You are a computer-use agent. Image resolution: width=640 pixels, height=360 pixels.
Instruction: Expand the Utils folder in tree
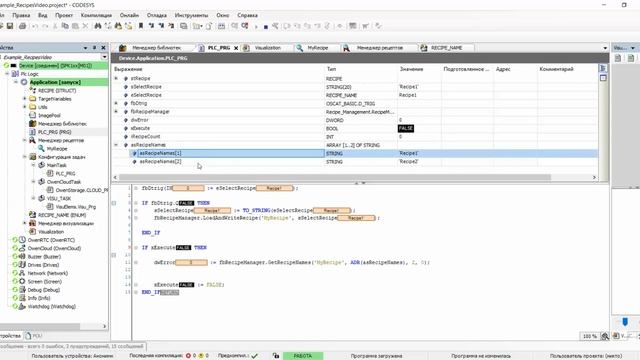tap(24, 107)
